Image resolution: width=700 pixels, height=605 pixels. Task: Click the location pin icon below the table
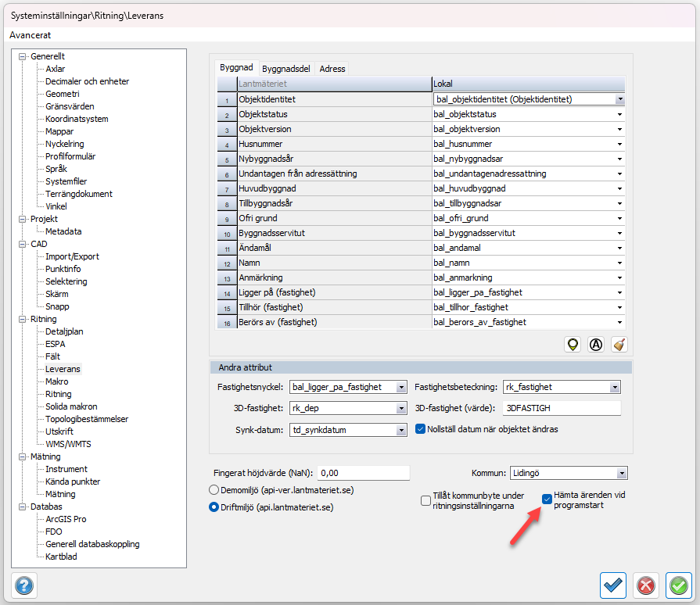573,344
